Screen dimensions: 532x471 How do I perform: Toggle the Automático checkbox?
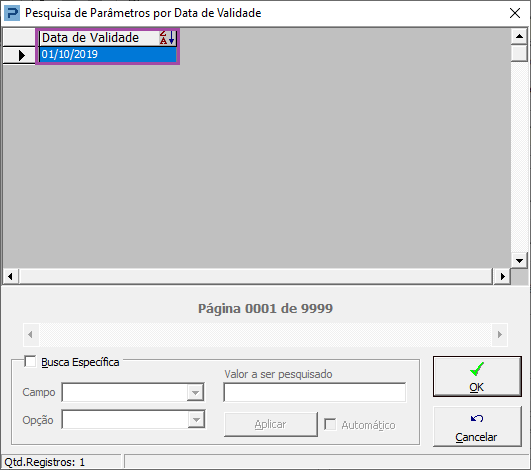click(x=330, y=425)
